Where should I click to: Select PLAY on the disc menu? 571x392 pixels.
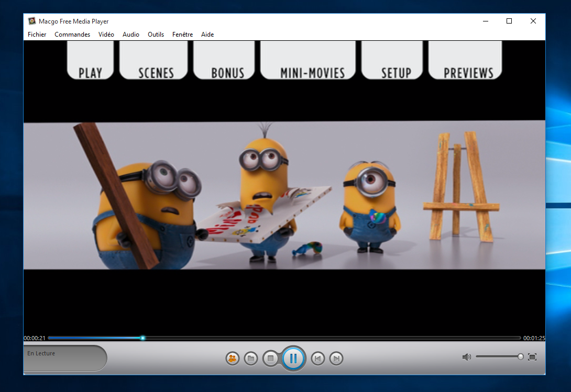(x=90, y=60)
